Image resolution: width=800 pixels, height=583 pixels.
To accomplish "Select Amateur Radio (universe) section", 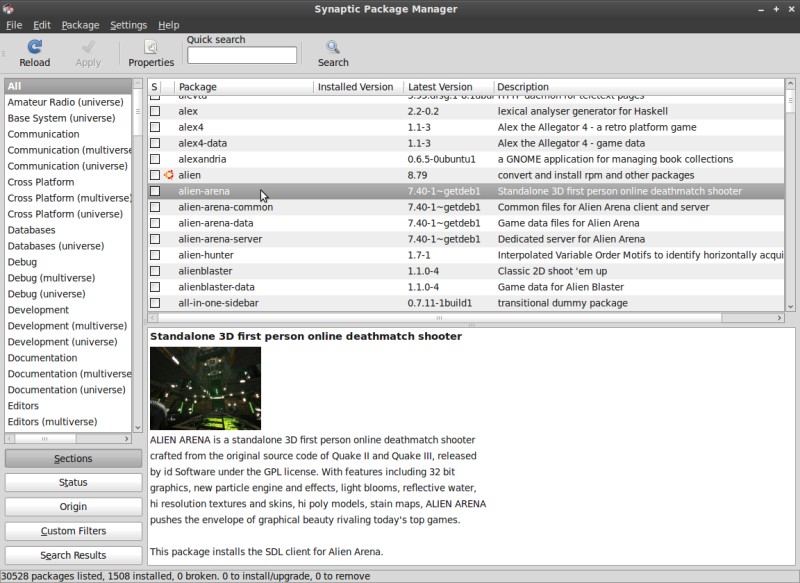I will pos(68,102).
